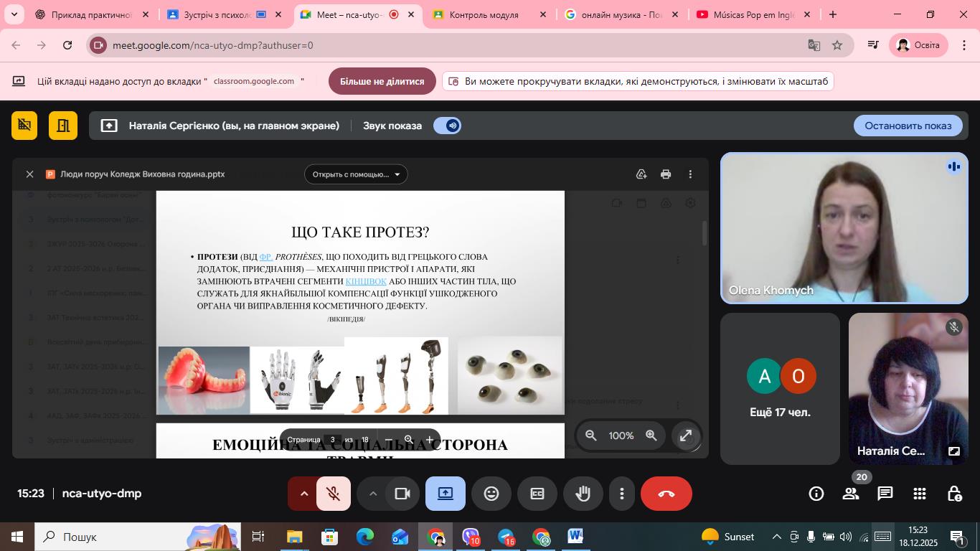Screen dimensions: 980x551
Task: Unmute the microphone
Action: click(x=333, y=494)
